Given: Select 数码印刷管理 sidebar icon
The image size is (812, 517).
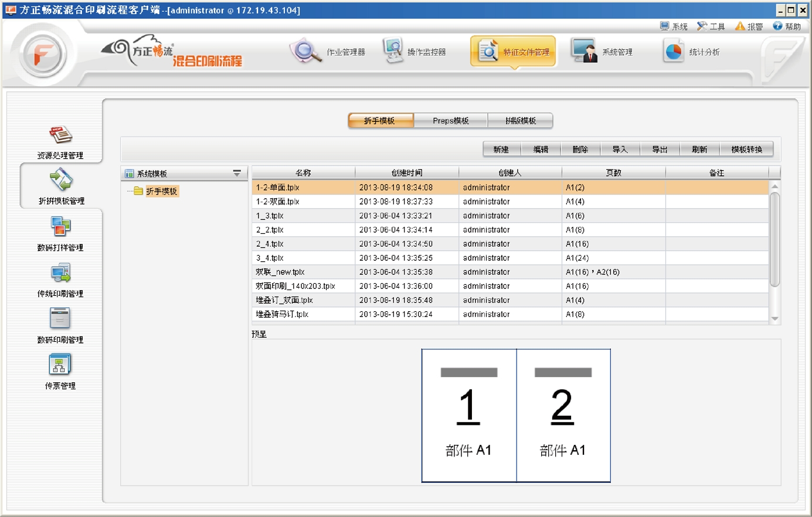Looking at the screenshot, I should pos(60,319).
